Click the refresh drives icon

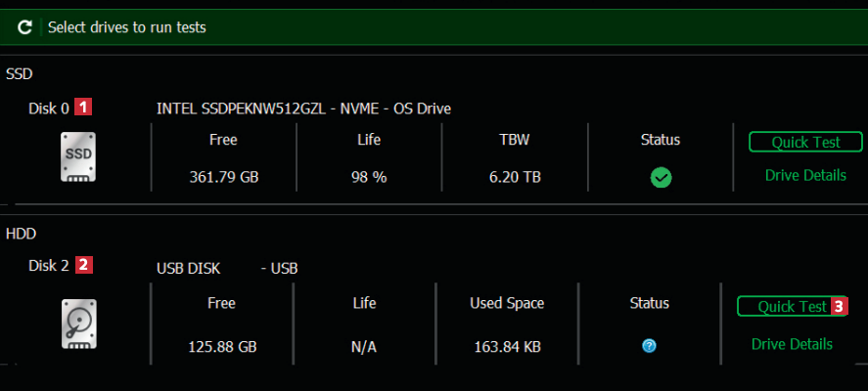click(25, 27)
